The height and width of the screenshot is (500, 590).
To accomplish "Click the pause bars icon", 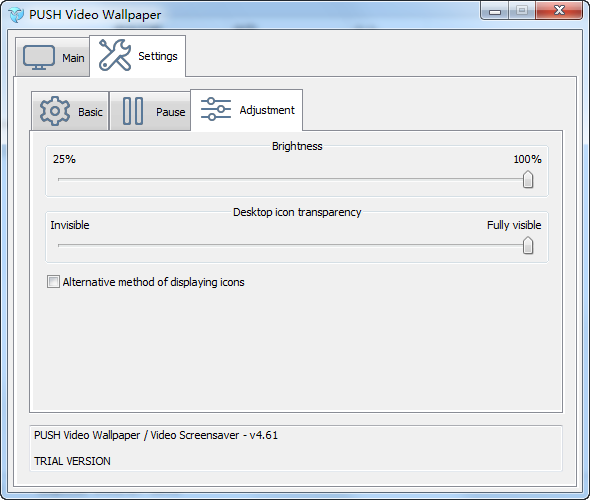I will pos(133,111).
